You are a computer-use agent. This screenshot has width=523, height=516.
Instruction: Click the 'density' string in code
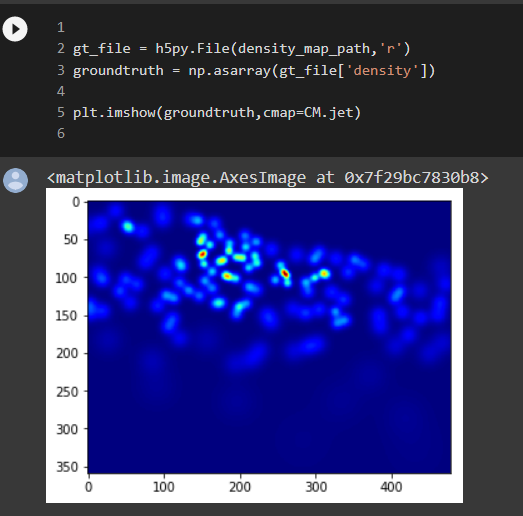click(x=382, y=71)
